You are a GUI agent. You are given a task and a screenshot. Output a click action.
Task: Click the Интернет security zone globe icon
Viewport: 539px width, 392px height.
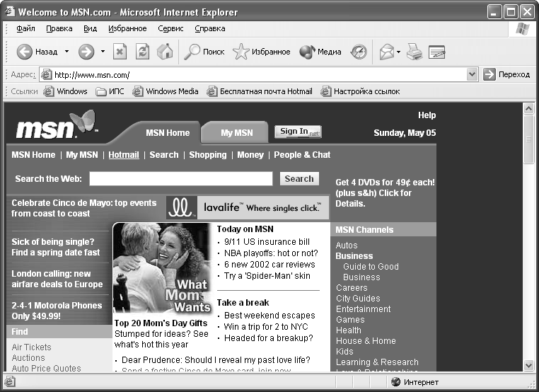396,381
